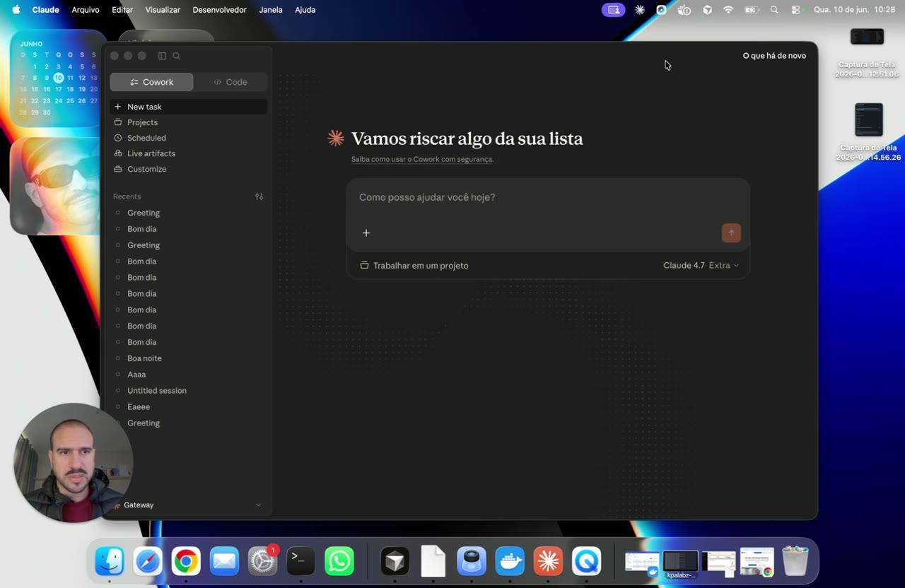The height and width of the screenshot is (588, 905).
Task: Open Scheduled in the sidebar
Action: pyautogui.click(x=188, y=138)
